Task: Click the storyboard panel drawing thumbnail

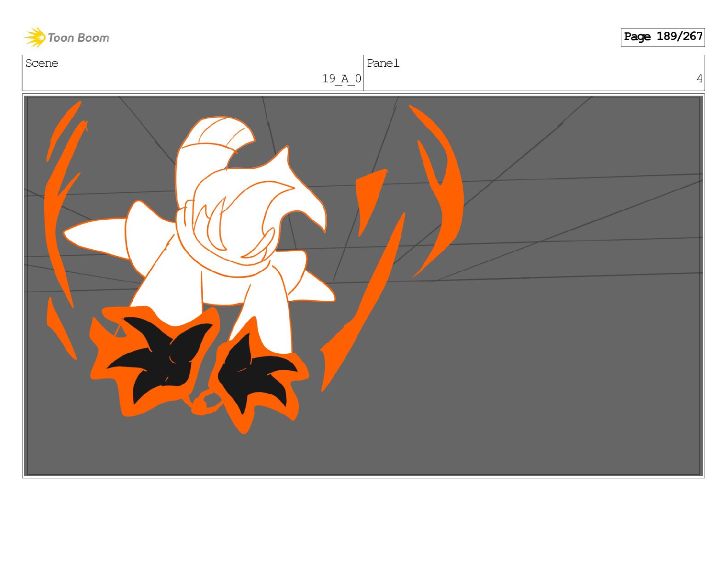Action: pos(363,286)
